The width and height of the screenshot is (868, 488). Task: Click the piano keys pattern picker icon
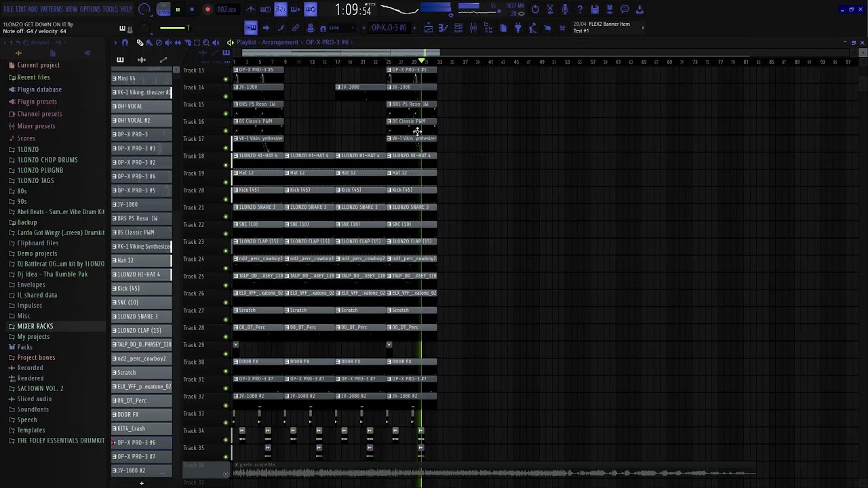(x=120, y=60)
